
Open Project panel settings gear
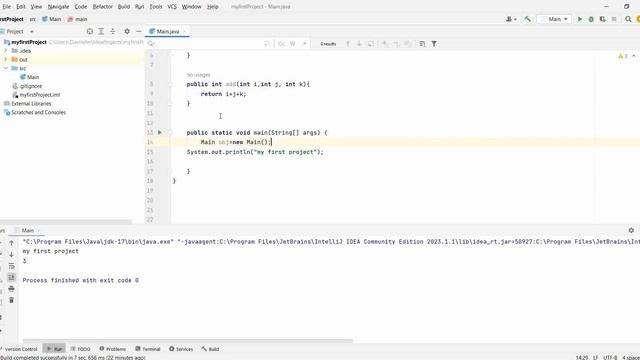pyautogui.click(x=127, y=31)
